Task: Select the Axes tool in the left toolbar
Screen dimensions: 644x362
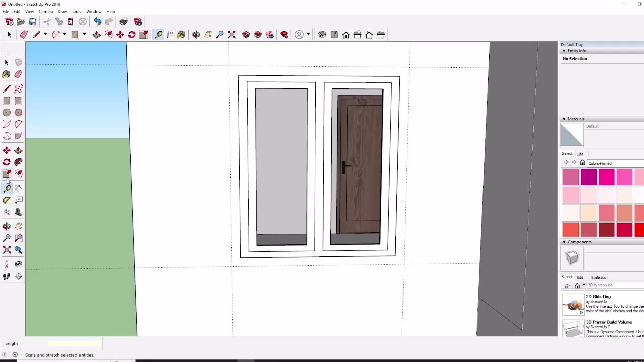Action: tap(7, 212)
